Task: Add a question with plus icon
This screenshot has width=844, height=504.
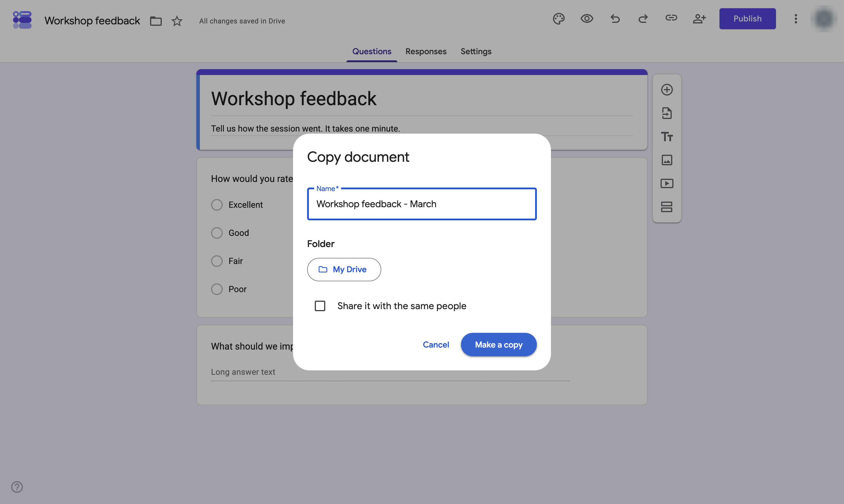Action: (667, 90)
